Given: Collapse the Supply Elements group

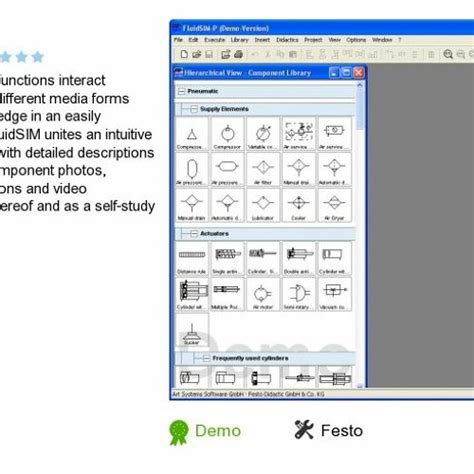Looking at the screenshot, I should pos(194,109).
